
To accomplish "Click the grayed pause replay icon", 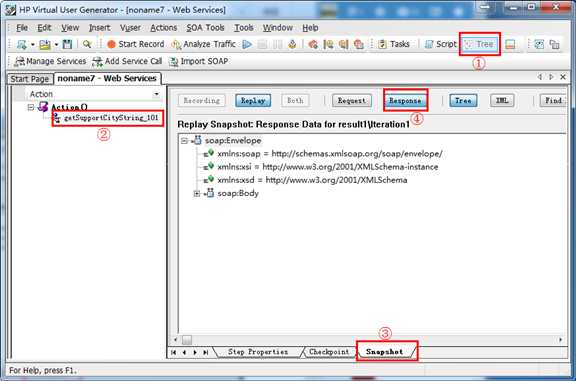I will click(277, 44).
